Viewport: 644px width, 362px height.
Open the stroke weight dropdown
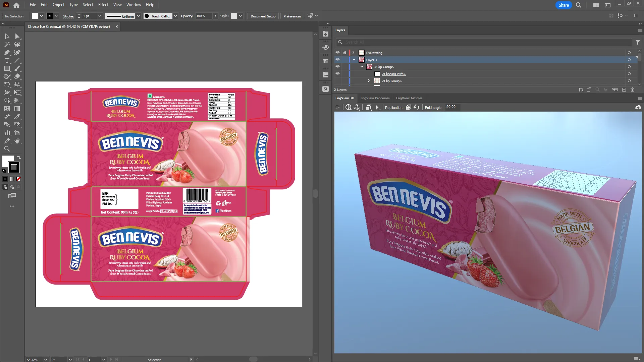click(100, 16)
